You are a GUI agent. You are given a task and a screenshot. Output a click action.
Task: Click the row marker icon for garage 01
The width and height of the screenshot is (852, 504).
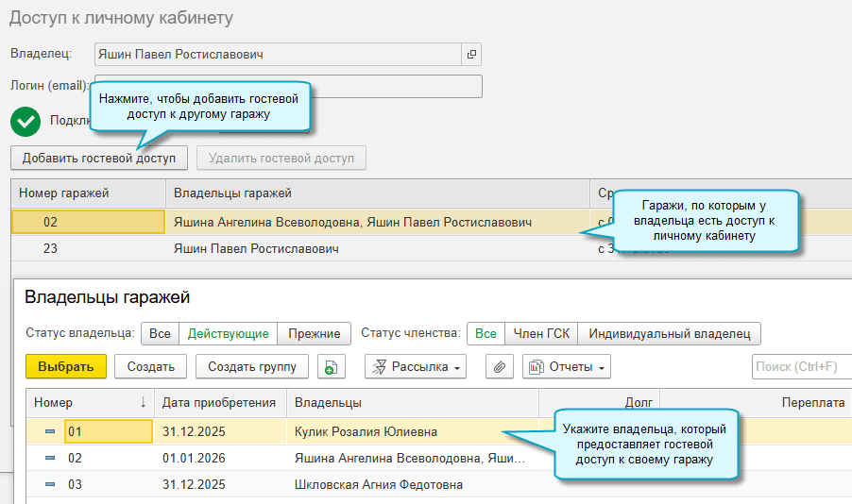click(50, 431)
